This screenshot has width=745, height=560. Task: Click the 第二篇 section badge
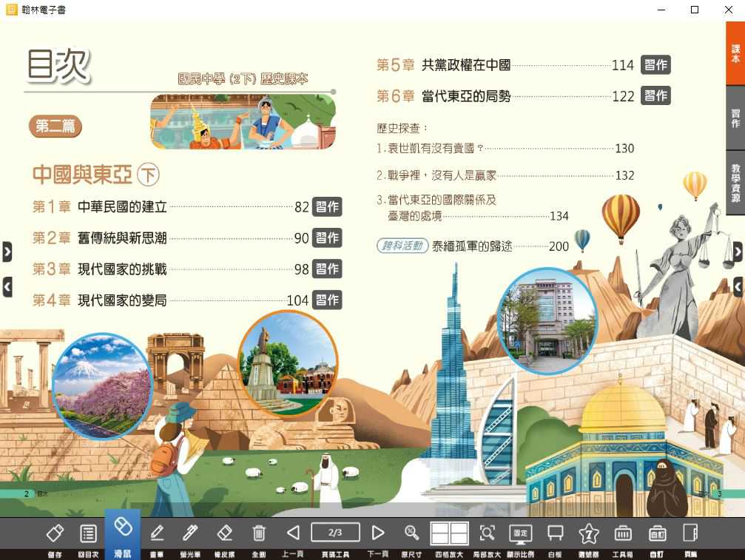click(55, 126)
